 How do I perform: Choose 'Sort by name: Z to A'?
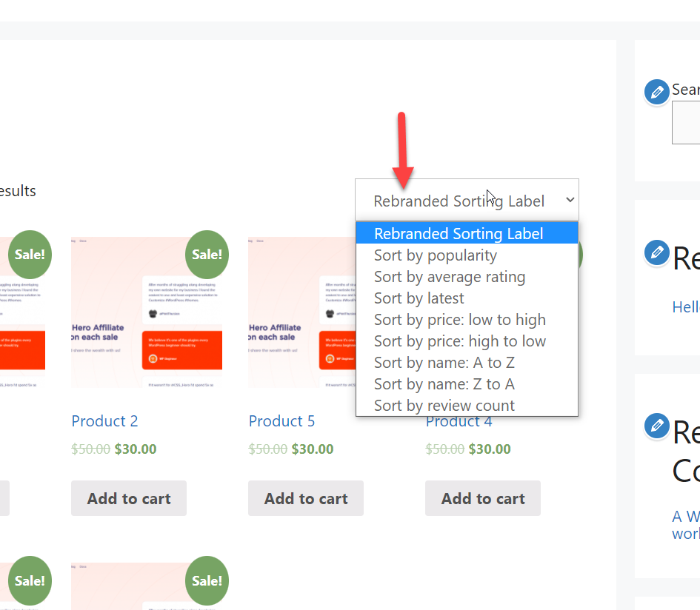467,383
